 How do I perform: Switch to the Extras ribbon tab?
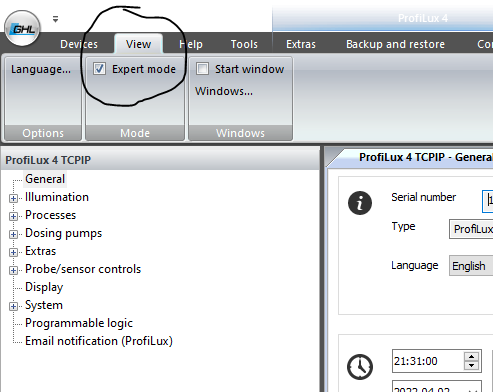[x=301, y=44]
